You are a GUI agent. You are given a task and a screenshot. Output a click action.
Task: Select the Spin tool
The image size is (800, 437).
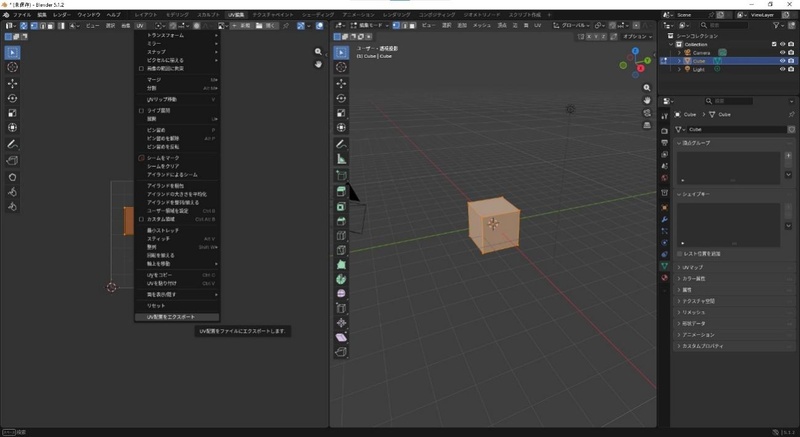[341, 279]
